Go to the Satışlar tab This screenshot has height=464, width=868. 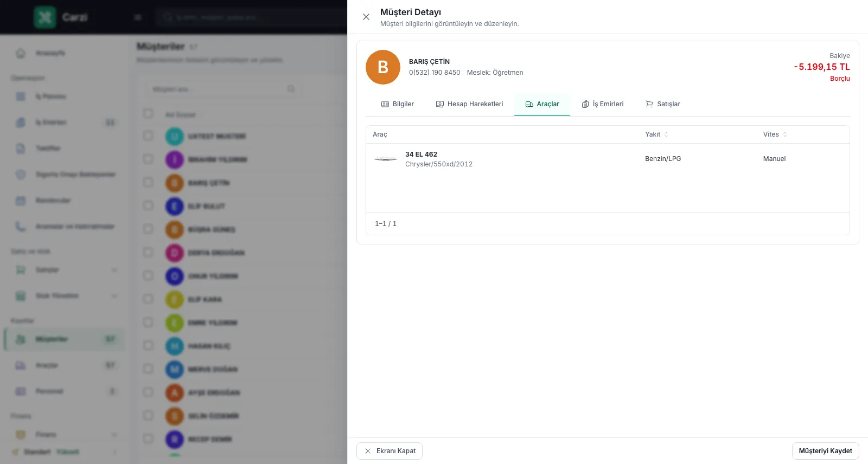click(x=663, y=104)
